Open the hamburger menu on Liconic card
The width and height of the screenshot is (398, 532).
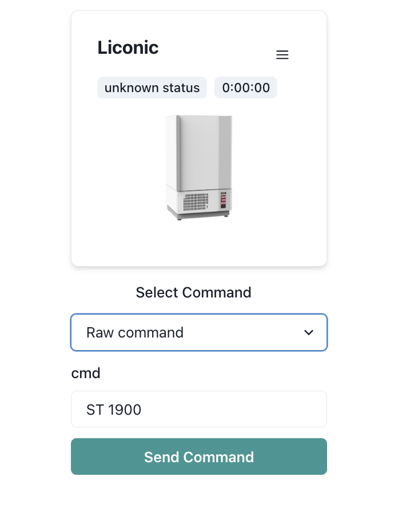(x=282, y=55)
